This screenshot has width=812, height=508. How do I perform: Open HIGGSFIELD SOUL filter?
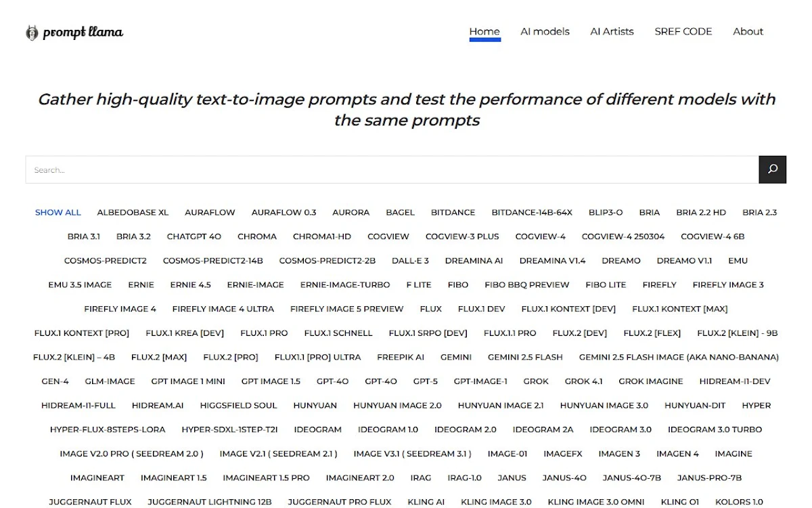point(239,405)
